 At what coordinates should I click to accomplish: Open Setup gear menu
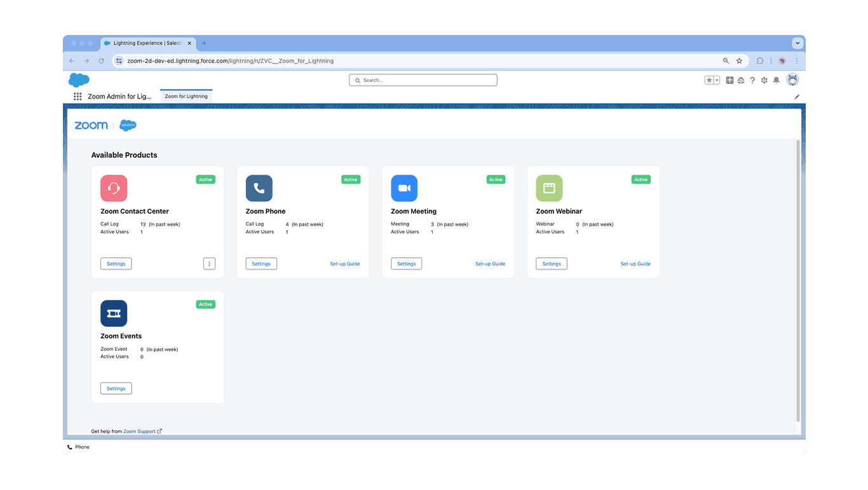764,80
